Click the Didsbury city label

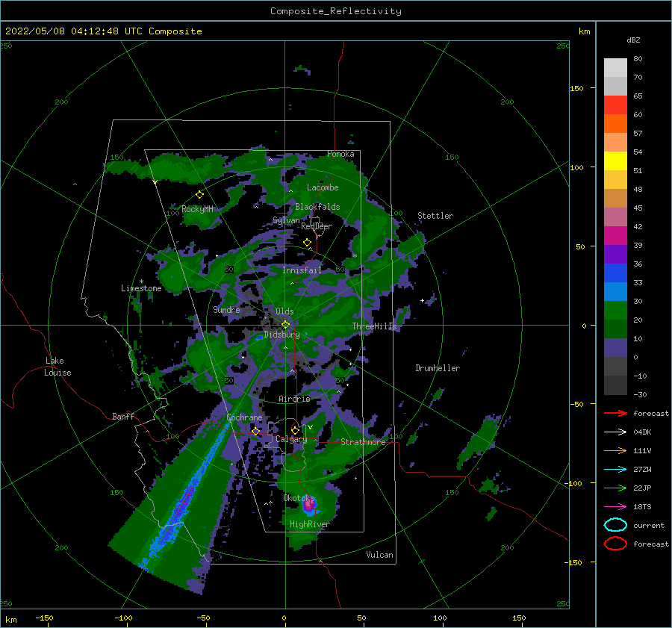pyautogui.click(x=281, y=335)
